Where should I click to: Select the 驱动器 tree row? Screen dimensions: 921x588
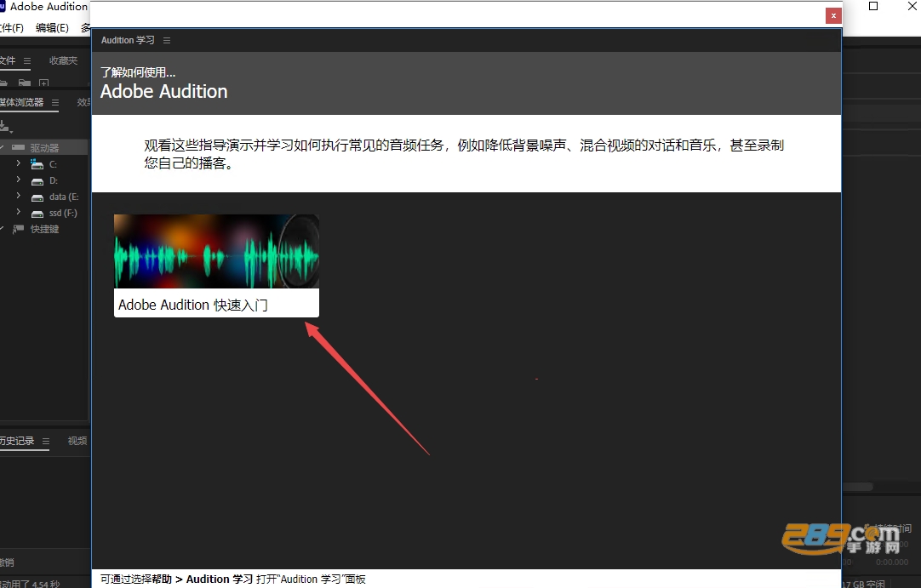44,147
